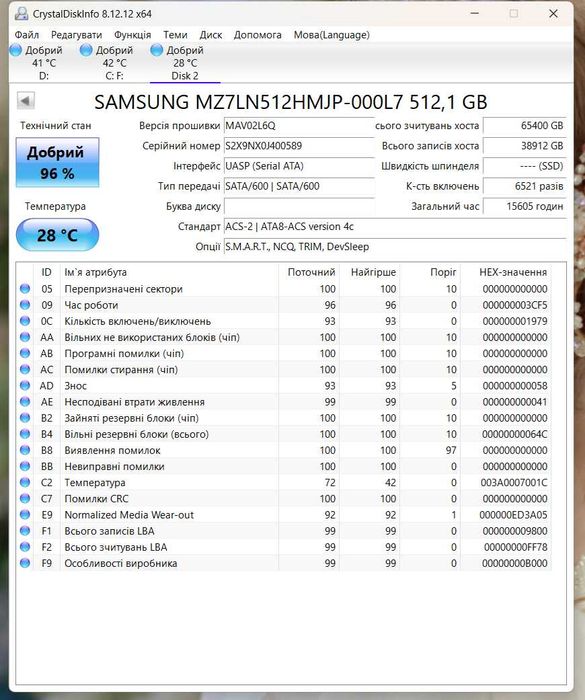Click status orb for attribute AA row
The image size is (585, 700).
pyautogui.click(x=25, y=337)
